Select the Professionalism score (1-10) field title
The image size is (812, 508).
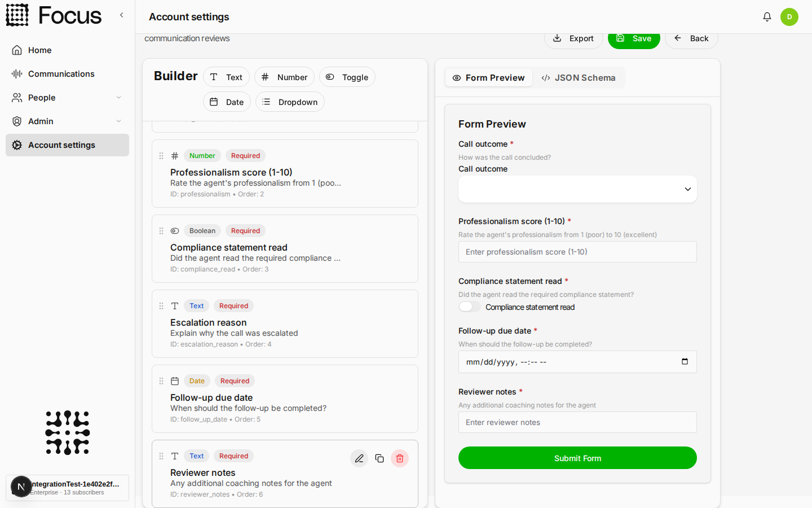click(x=231, y=172)
